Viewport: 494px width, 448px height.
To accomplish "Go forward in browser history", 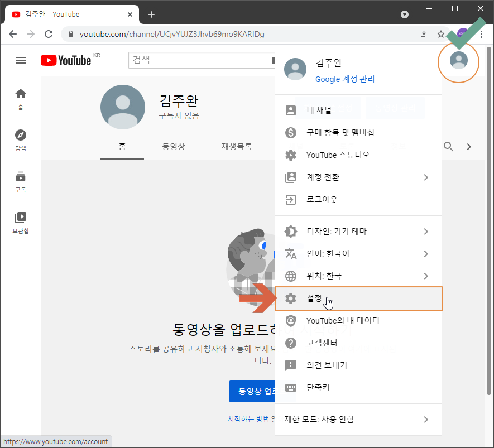I will (31, 34).
